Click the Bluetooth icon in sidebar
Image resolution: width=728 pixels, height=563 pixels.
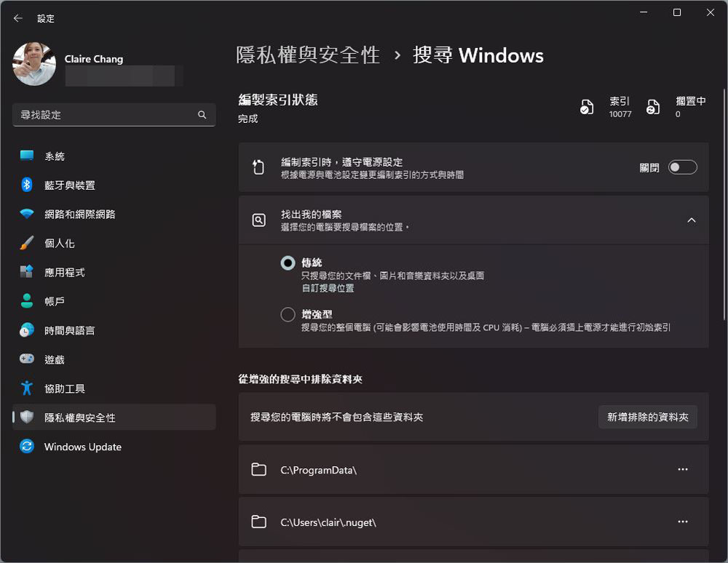pyautogui.click(x=27, y=185)
